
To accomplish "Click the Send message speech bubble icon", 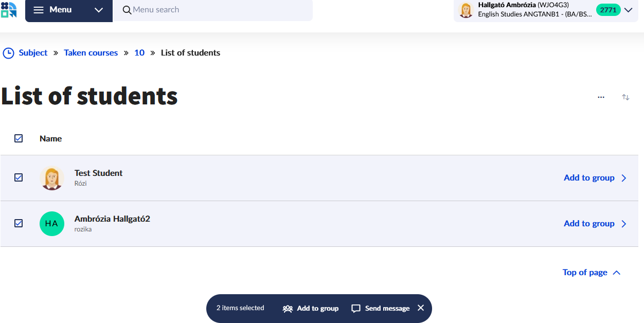I will point(355,309).
